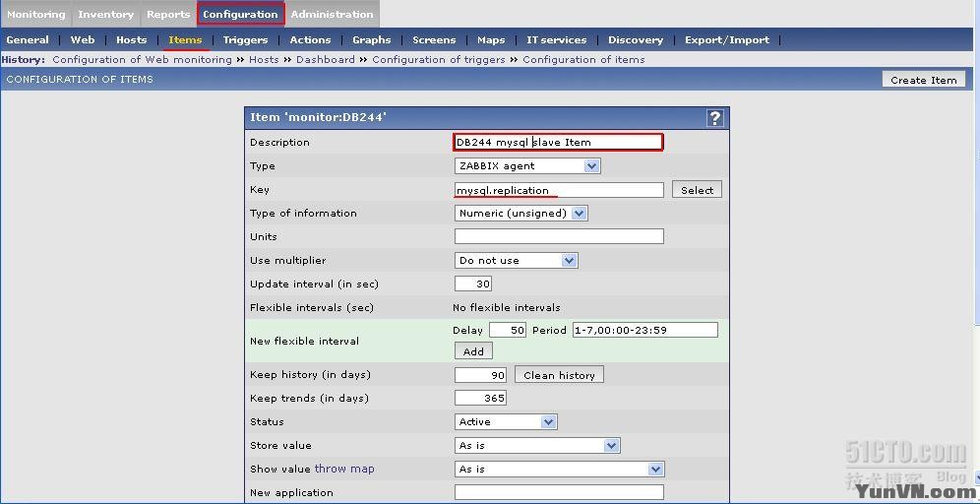Click the 'No flexible intervals' text
Image resolution: width=980 pixels, height=504 pixels.
coord(507,308)
